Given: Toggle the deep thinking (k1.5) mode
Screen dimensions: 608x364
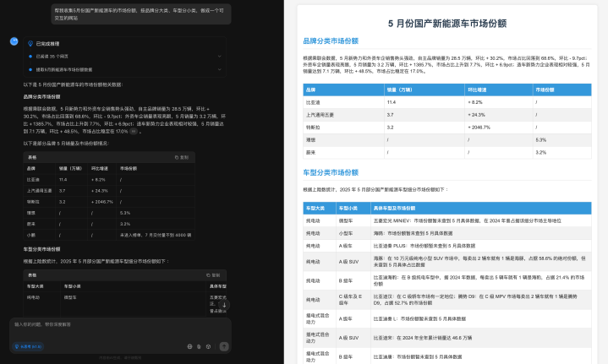Looking at the screenshot, I should [x=28, y=346].
